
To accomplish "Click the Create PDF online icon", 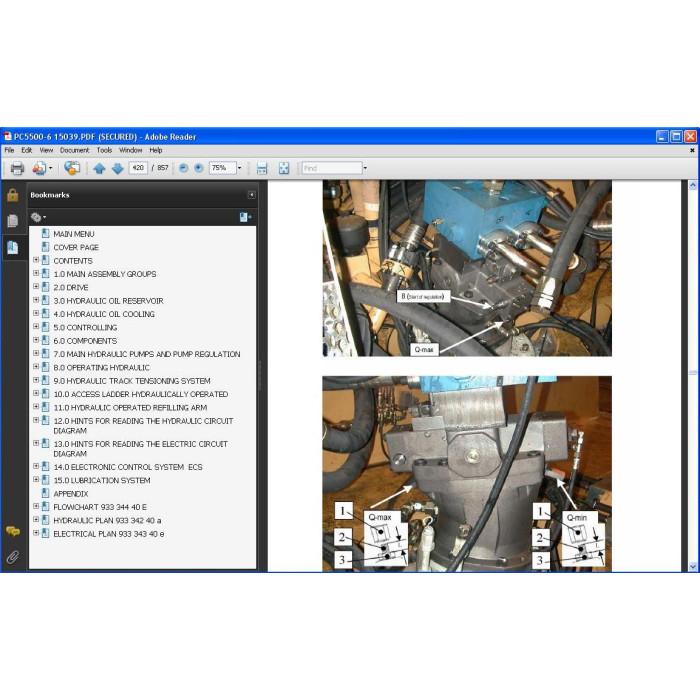I will 39,168.
